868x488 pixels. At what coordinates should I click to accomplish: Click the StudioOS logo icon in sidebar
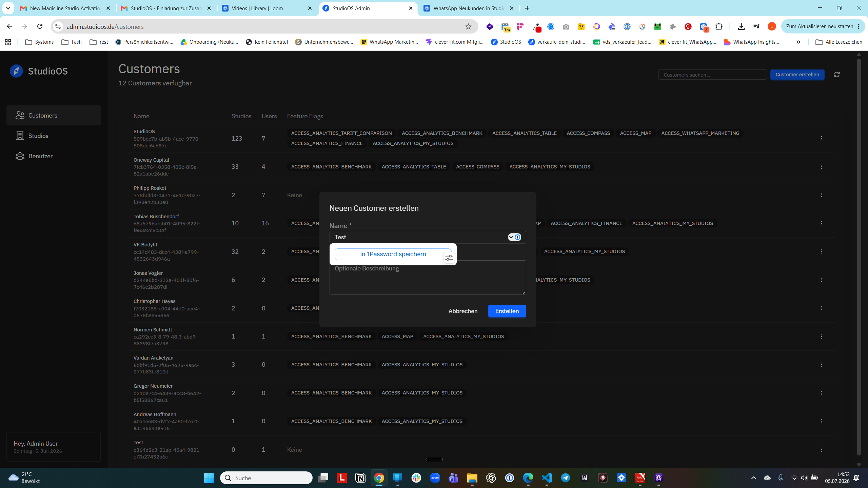point(16,71)
